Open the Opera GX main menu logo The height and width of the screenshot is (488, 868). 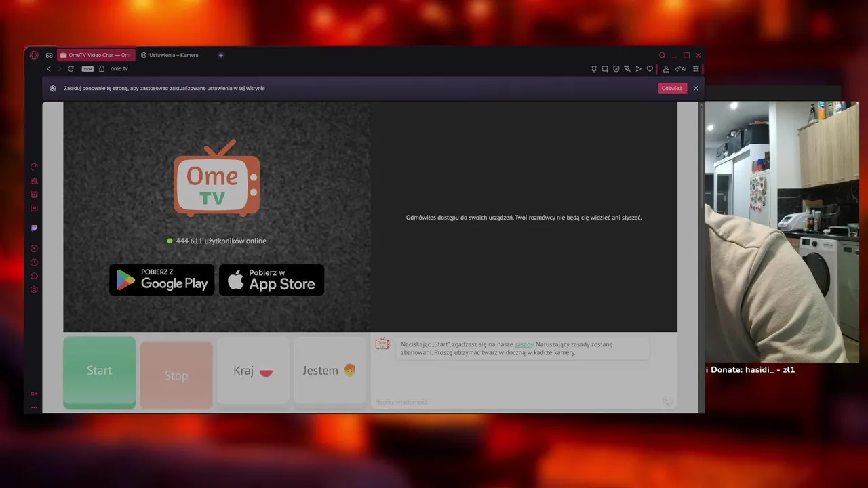pyautogui.click(x=34, y=55)
